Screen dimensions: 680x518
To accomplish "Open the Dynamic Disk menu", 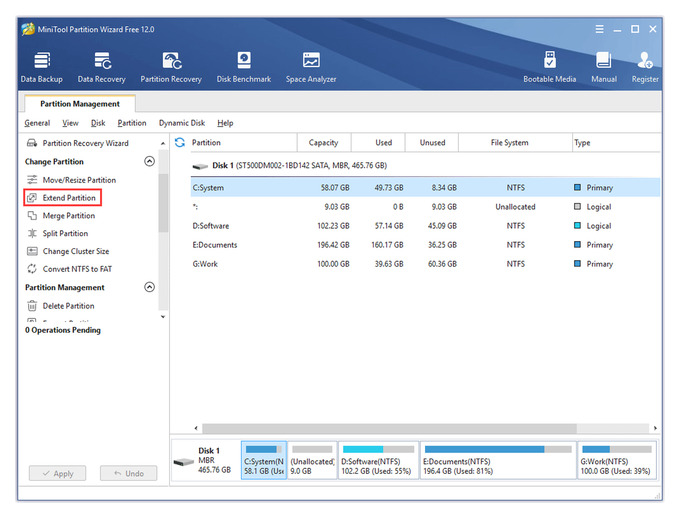I will 182,123.
